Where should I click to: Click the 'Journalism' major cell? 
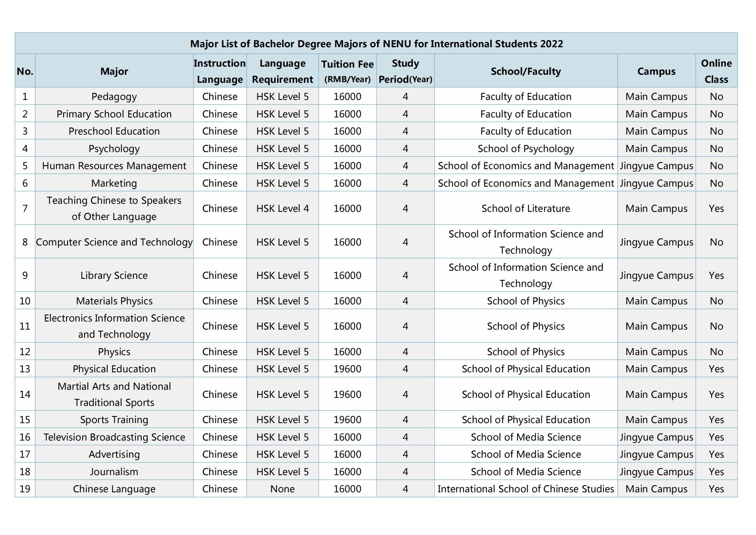pyautogui.click(x=114, y=472)
